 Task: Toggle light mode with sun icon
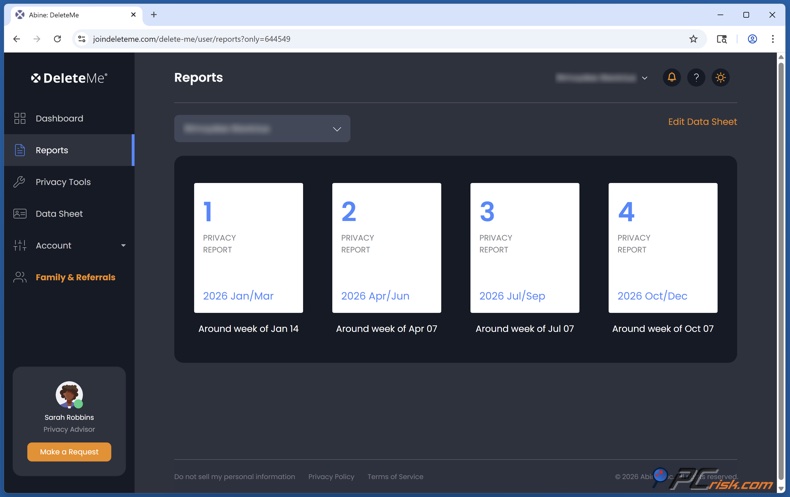tap(720, 77)
